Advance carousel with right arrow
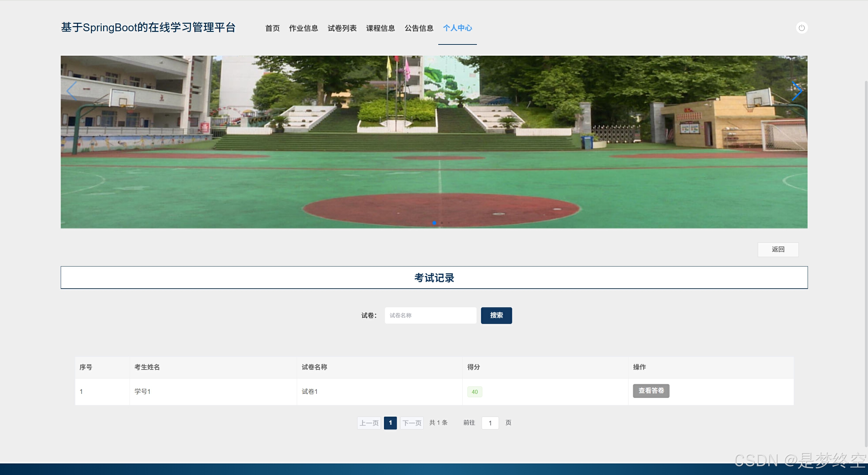Screen dimensions: 868x475 click(796, 91)
